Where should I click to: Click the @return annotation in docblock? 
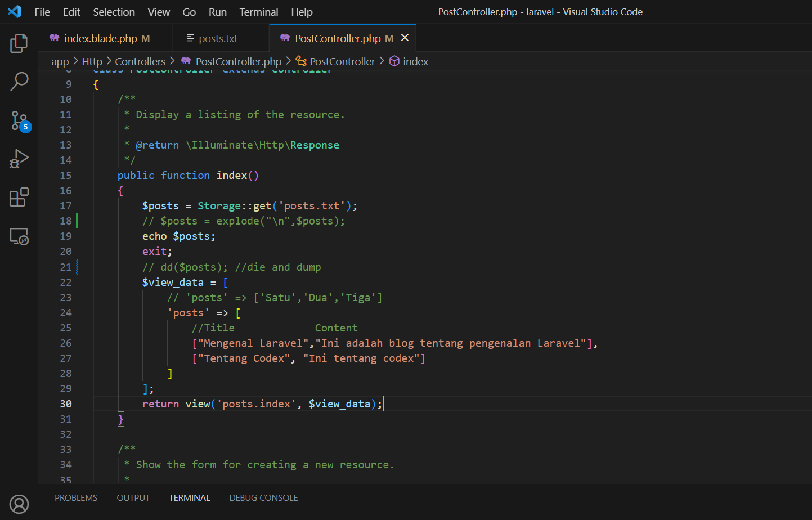[x=157, y=145]
